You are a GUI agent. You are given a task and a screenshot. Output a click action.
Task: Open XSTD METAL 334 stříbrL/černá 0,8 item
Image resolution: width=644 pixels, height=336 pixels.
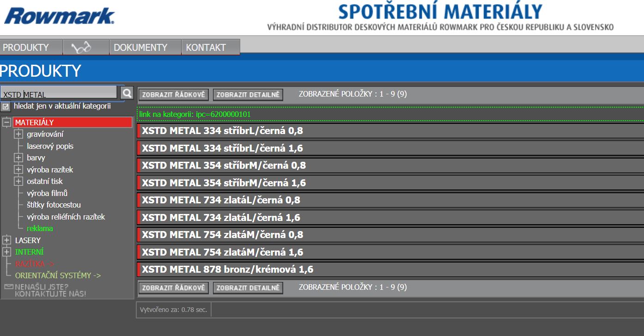(222, 131)
